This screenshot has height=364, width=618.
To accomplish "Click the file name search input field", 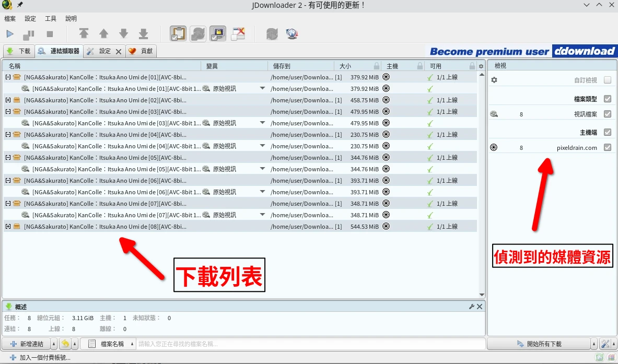I will [310, 344].
